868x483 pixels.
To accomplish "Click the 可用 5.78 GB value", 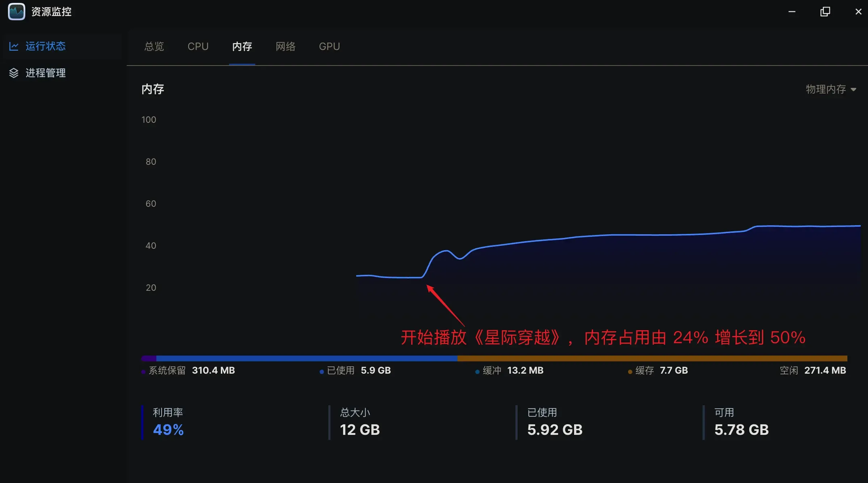I will pos(742,430).
